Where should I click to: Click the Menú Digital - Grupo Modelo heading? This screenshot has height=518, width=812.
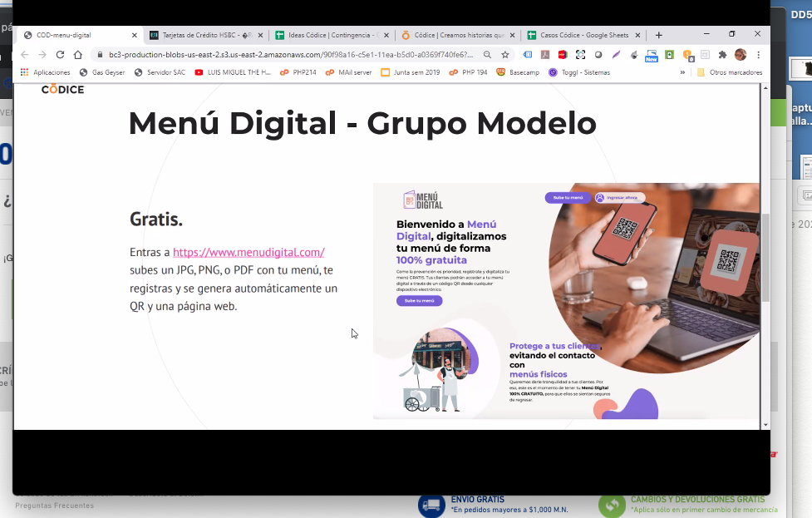coord(362,123)
